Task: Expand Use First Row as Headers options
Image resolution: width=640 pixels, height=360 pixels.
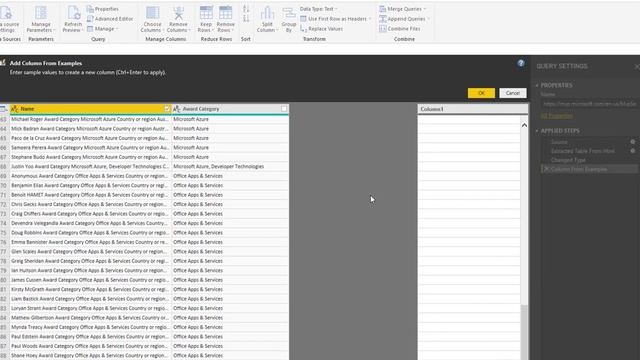Action: 370,19
